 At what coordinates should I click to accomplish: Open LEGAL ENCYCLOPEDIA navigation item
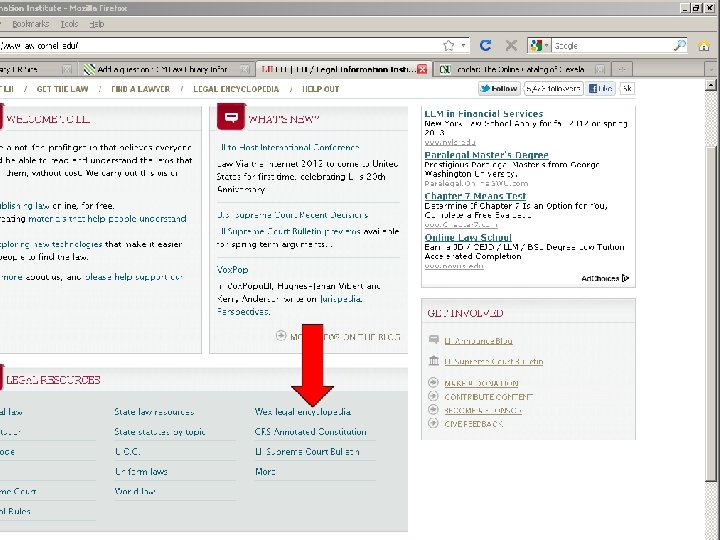(236, 89)
